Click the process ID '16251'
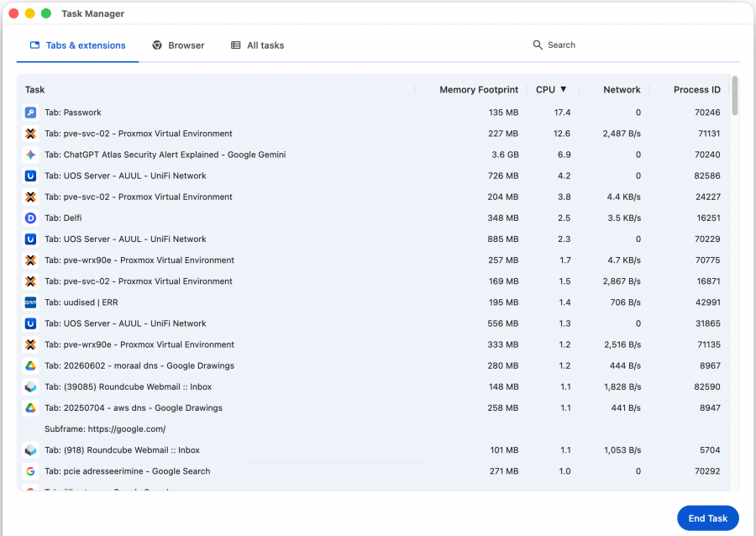This screenshot has height=536, width=756. coord(708,218)
